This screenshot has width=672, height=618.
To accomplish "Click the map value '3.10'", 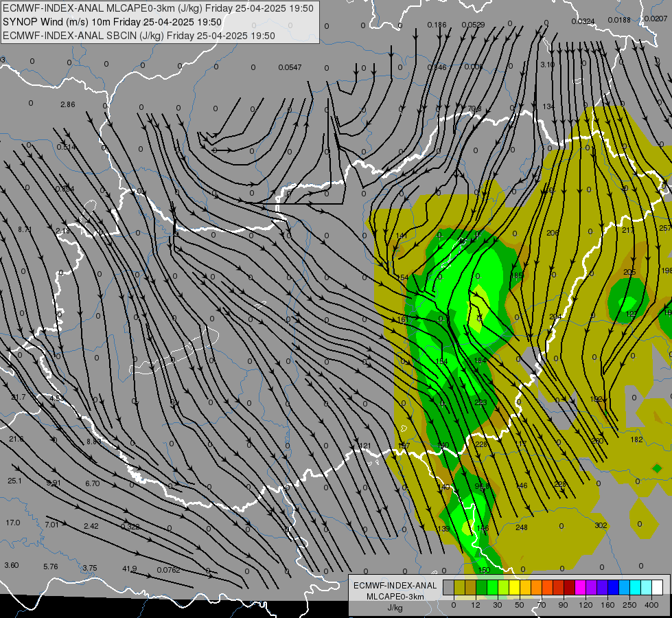I will click(x=547, y=65).
